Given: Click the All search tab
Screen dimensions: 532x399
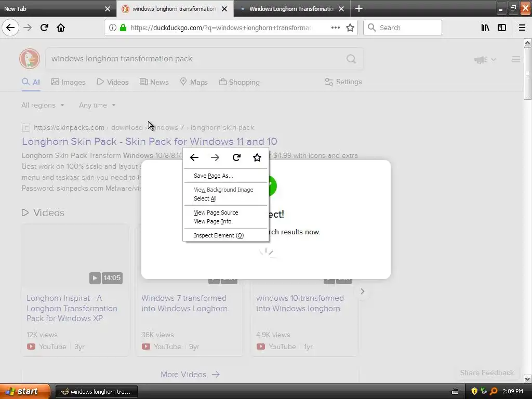Looking at the screenshot, I should (31, 82).
